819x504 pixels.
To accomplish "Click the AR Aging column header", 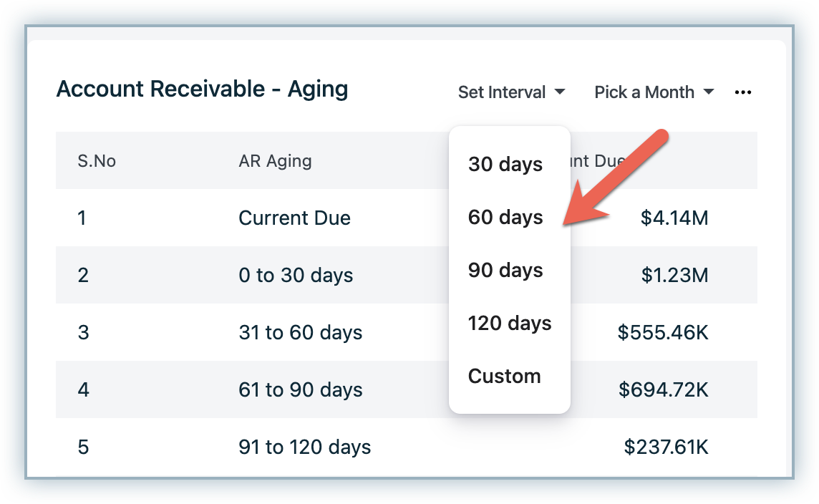I will [275, 161].
